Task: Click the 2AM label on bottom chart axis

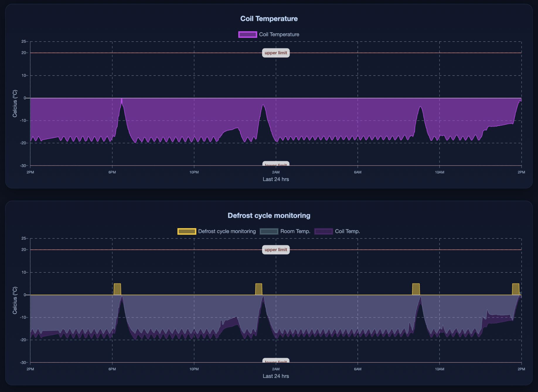Action: pos(275,369)
